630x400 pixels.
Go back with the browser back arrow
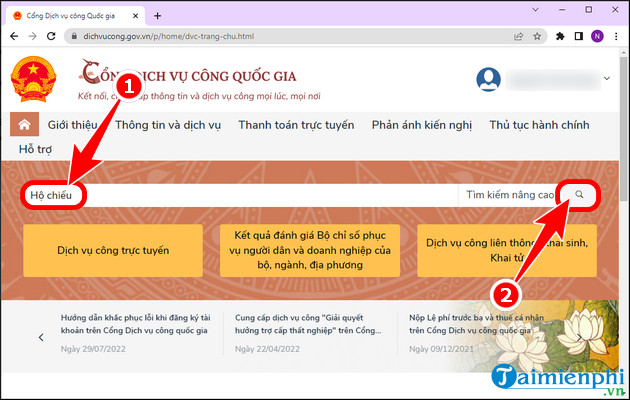click(12, 36)
